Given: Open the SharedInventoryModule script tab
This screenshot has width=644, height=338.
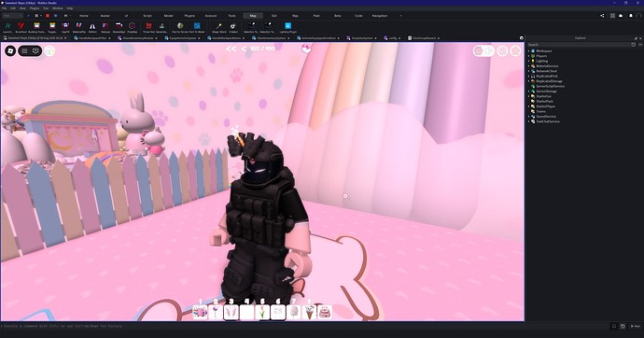Looking at the screenshot, I should (138, 38).
